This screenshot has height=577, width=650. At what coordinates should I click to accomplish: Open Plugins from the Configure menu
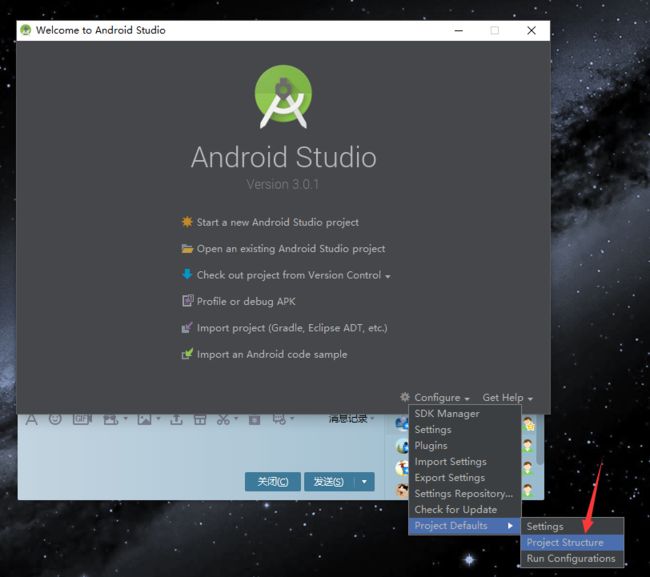click(465, 446)
